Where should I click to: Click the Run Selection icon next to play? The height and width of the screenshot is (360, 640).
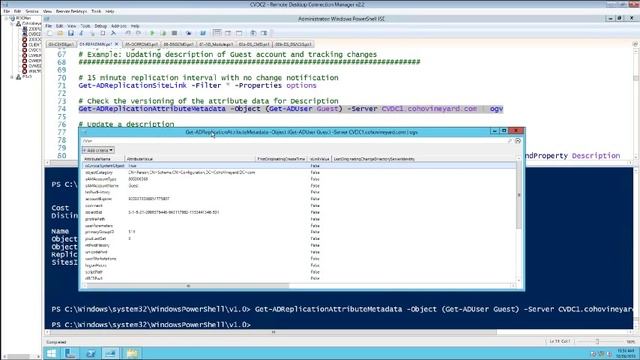[163, 33]
